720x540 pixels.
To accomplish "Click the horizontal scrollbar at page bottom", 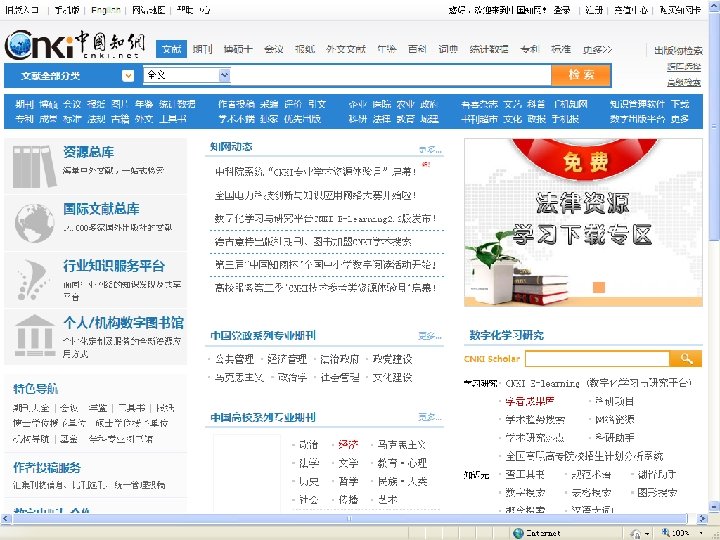I will tap(350, 518).
